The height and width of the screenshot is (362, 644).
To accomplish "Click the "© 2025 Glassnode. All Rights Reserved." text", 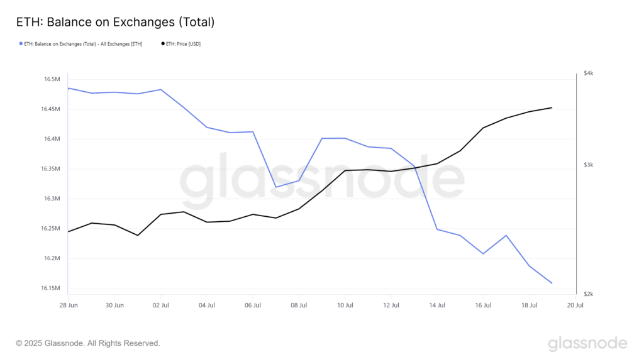I will click(88, 343).
